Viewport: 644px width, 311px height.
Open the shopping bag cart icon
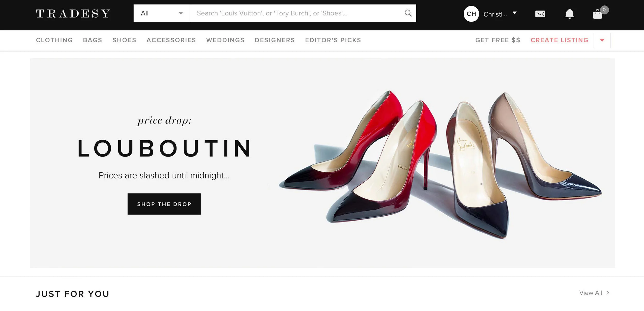point(597,14)
